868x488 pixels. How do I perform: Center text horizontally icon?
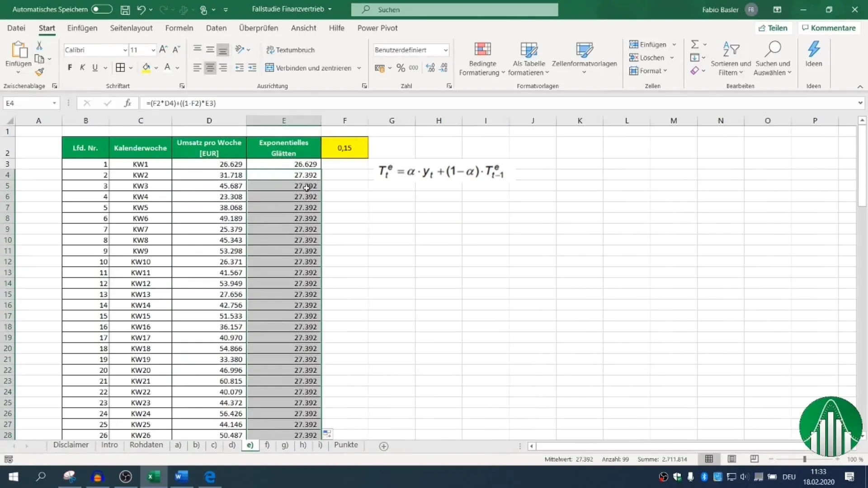tap(210, 68)
